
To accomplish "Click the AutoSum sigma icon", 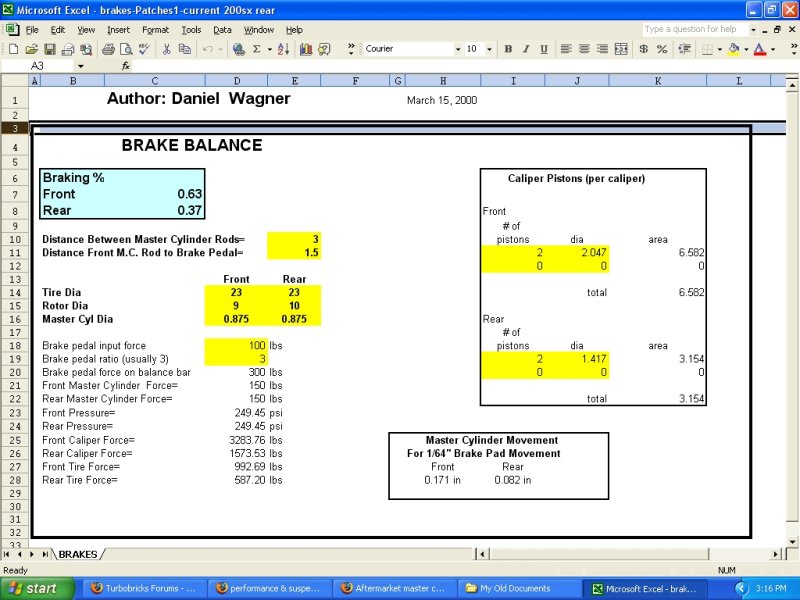I will pos(257,49).
